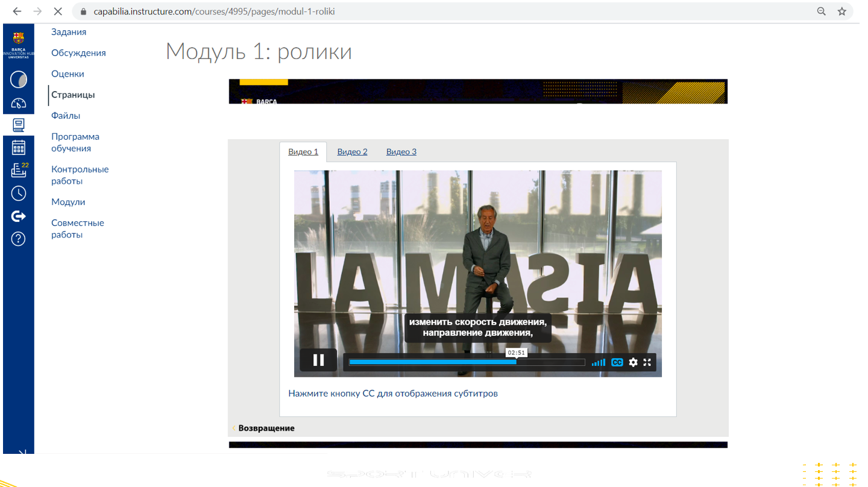This screenshot has width=868, height=487.
Task: Click the Commons arrow icon in sidebar
Action: [x=19, y=216]
